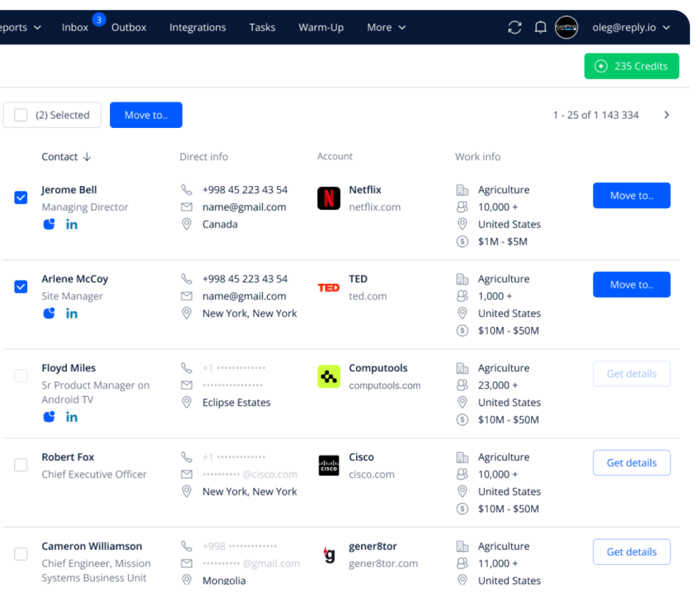Click the Cisco logo icon
This screenshot has height=595, width=700.
(329, 466)
